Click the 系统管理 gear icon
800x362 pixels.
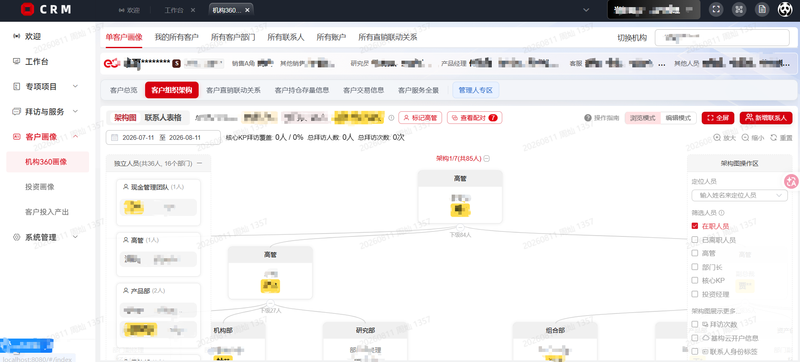(x=16, y=237)
